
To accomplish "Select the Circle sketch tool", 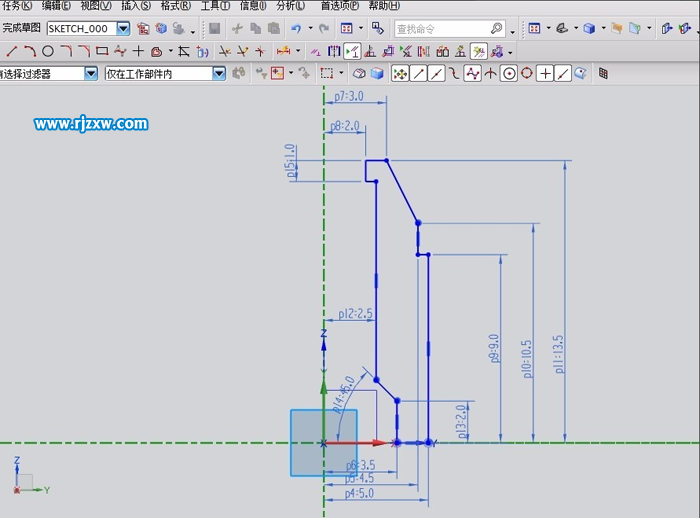I will 47,51.
